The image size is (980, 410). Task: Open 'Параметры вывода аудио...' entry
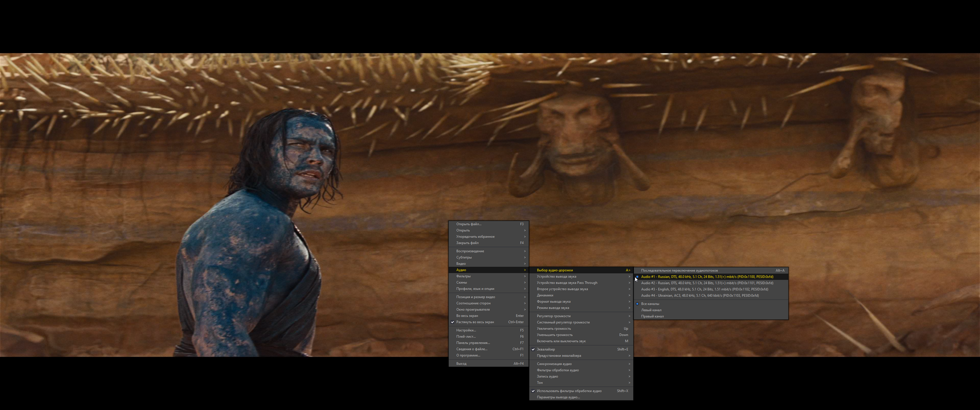[x=581, y=397]
